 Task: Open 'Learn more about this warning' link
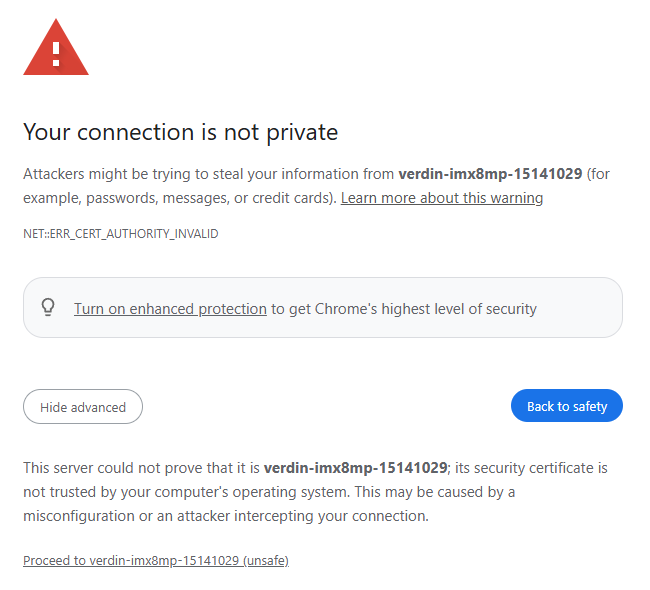pyautogui.click(x=441, y=198)
